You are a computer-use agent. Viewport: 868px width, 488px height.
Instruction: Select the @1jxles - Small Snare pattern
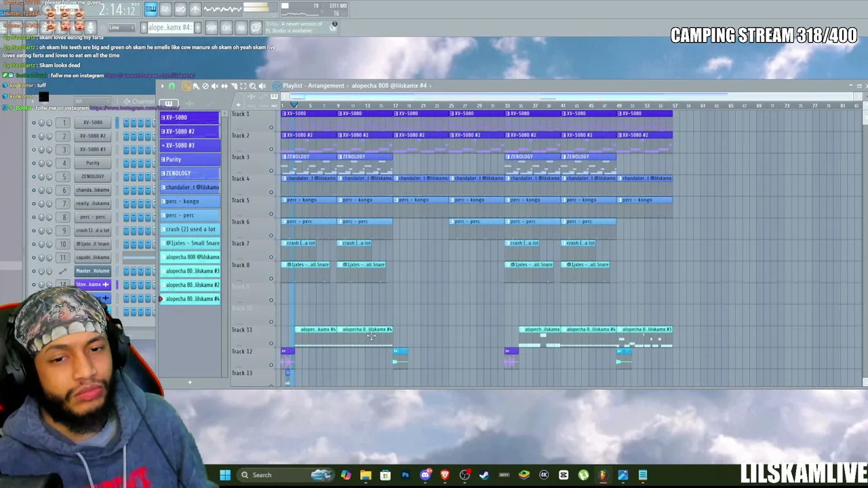coord(190,243)
